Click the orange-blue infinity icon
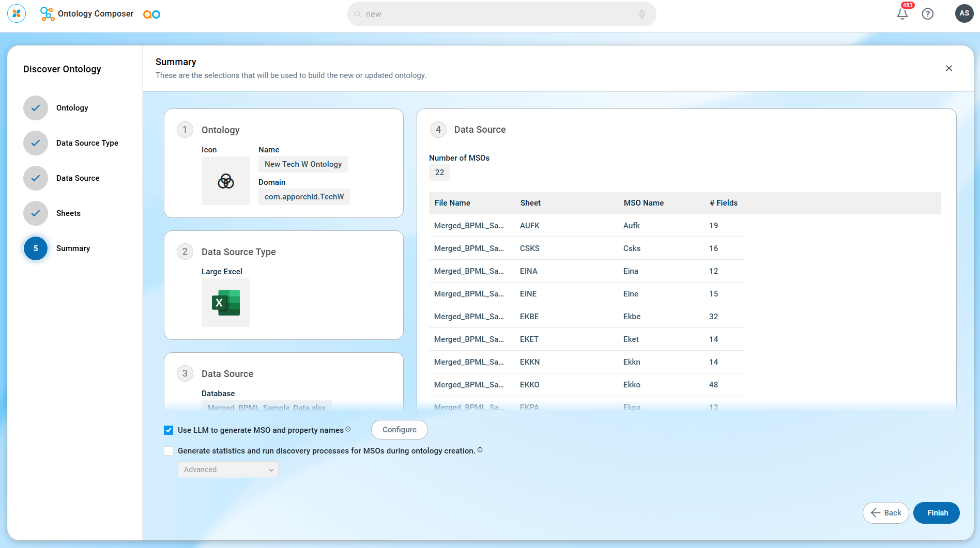 tap(151, 14)
